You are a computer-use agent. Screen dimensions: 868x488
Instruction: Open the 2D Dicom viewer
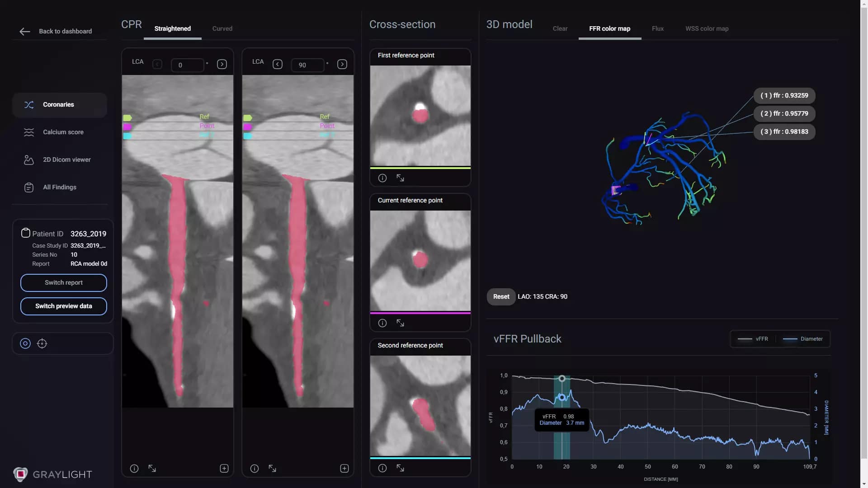(66, 160)
